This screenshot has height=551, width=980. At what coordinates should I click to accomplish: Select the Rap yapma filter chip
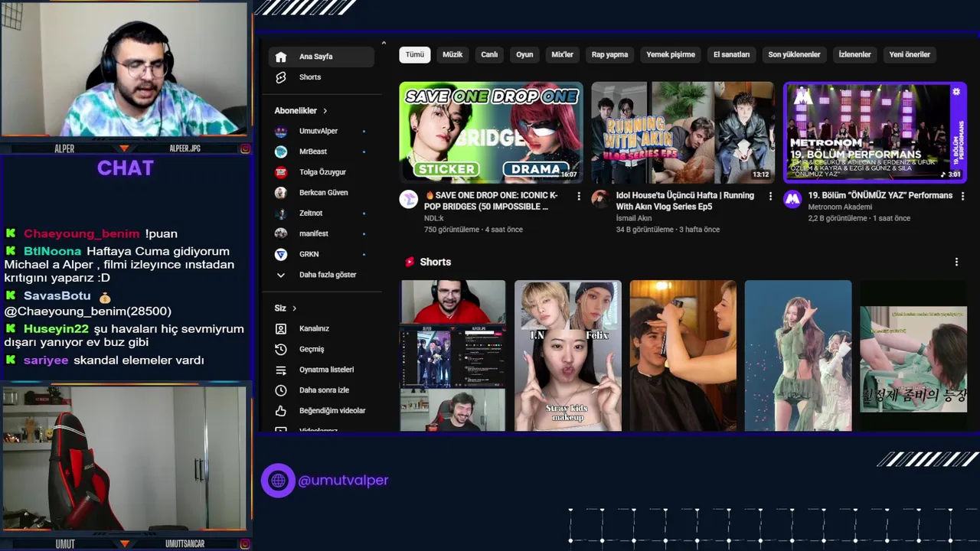[610, 54]
